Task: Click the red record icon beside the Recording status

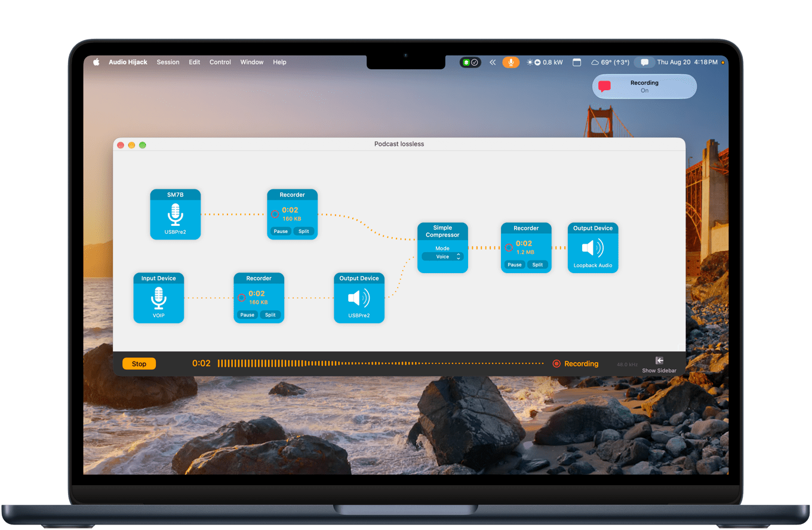Action: pos(556,364)
